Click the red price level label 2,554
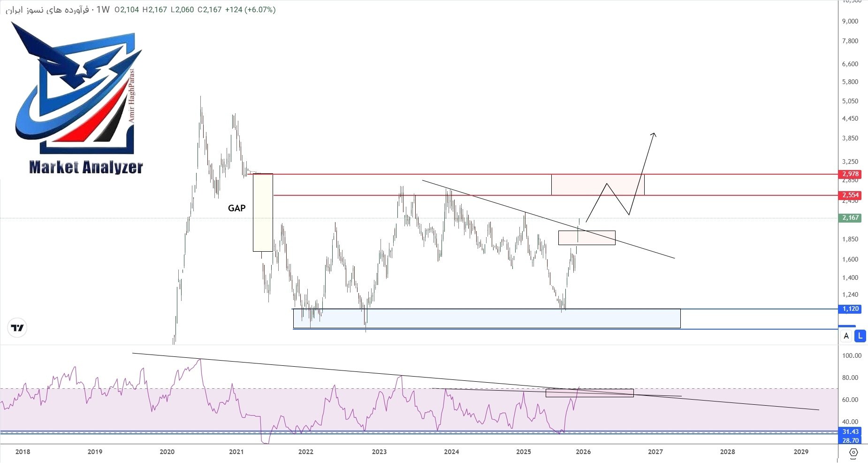 851,195
